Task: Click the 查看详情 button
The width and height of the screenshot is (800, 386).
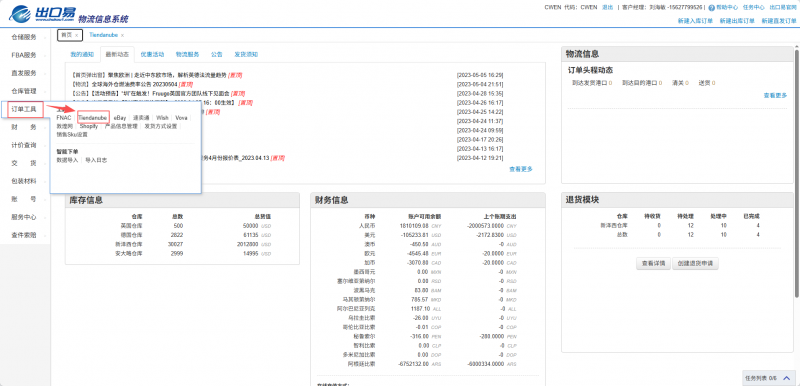Action: (x=653, y=264)
